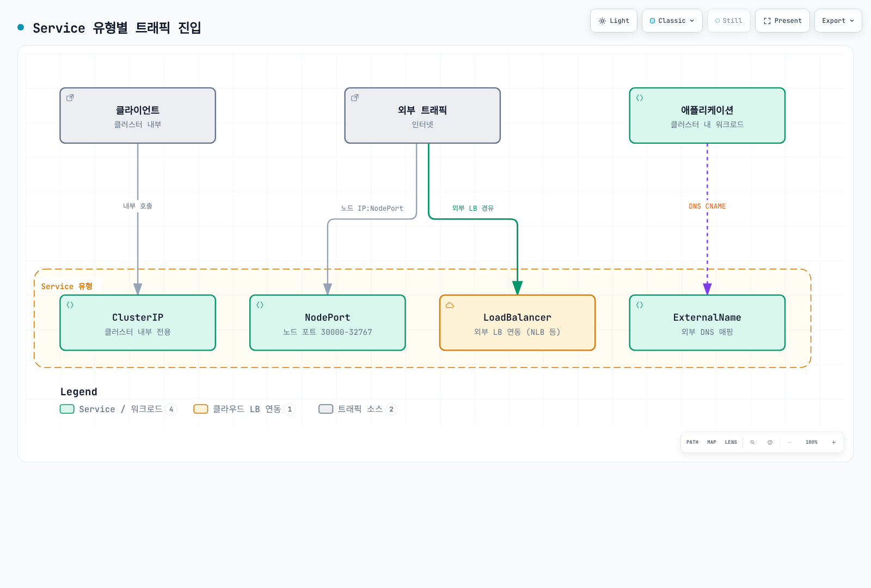This screenshot has width=871, height=588.
Task: Click 외부 LB 연동 (NLB 등) subtitle
Action: tap(517, 332)
